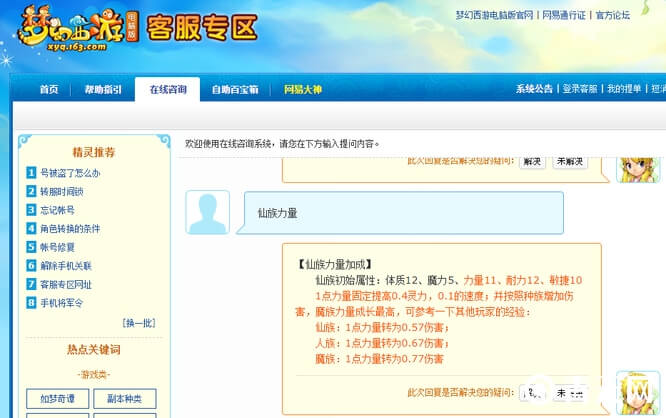666x418 pixels.
Task: Open 梦幻西游电脑版官网 link
Action: tap(494, 15)
